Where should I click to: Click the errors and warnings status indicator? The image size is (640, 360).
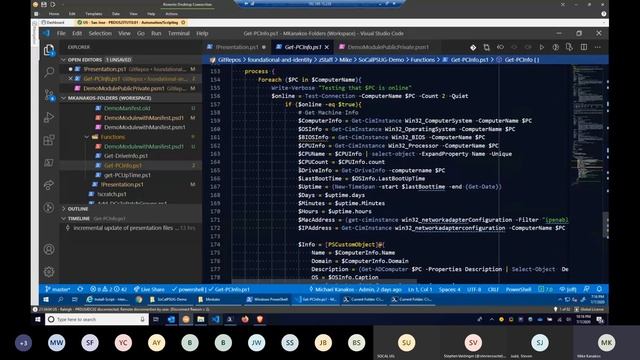click(109, 289)
